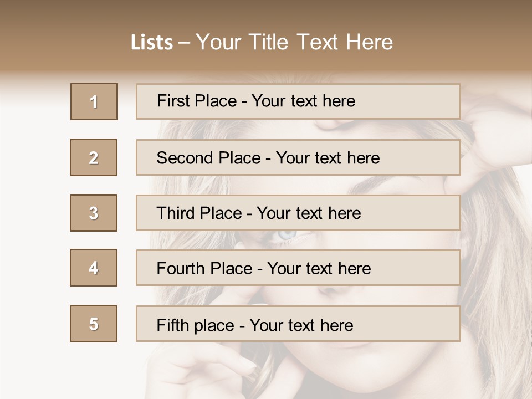This screenshot has width=532, height=399.
Task: Click the number 3 box
Action: coord(94,213)
